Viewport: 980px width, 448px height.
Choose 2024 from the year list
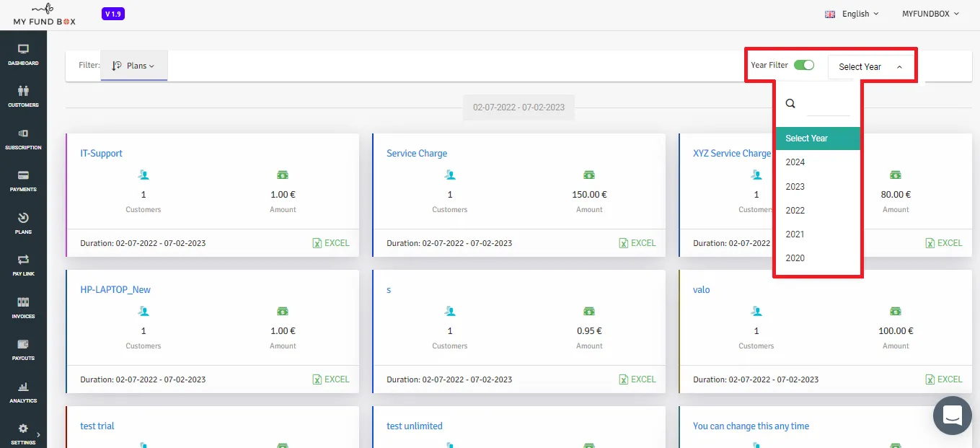818,162
